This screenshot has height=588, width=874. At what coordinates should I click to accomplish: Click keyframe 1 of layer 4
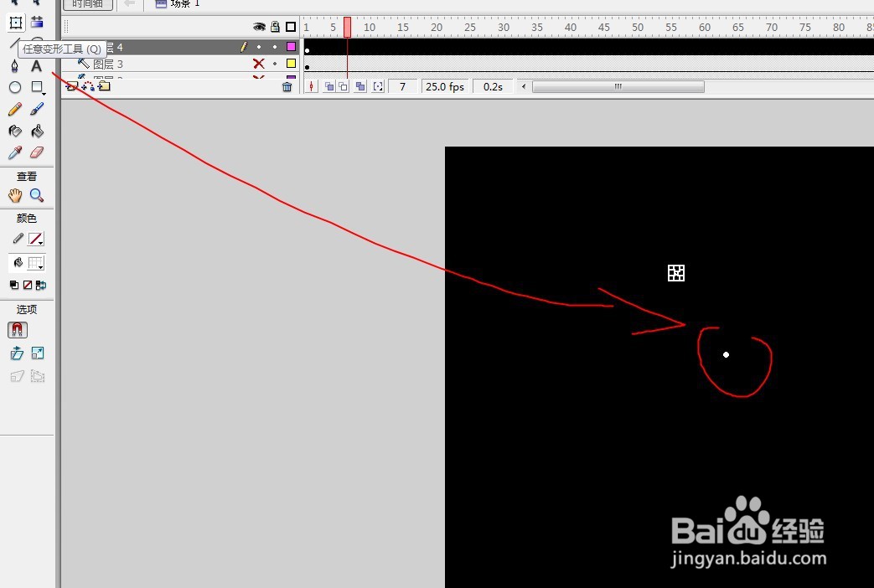point(308,48)
